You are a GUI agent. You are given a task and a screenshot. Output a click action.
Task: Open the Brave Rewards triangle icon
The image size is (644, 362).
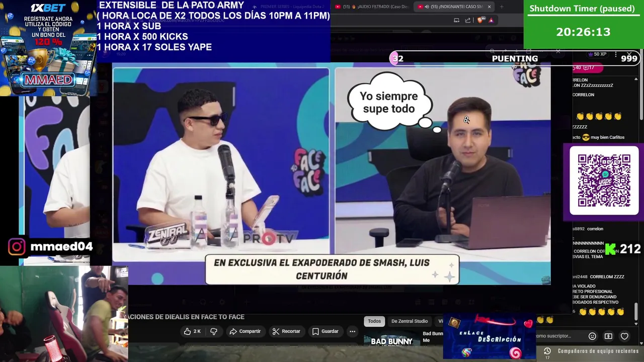491,20
